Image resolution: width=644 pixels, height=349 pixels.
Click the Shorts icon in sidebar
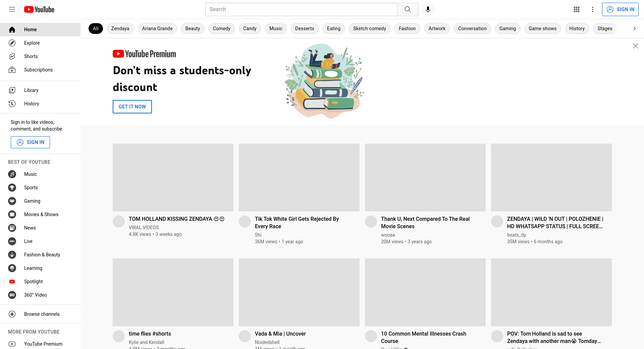12,56
